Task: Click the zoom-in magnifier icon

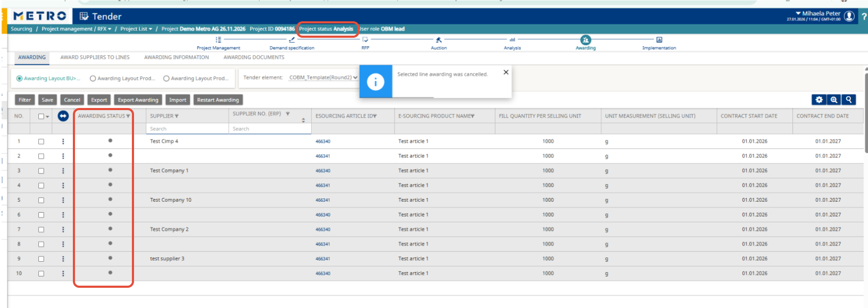Action: 834,99
